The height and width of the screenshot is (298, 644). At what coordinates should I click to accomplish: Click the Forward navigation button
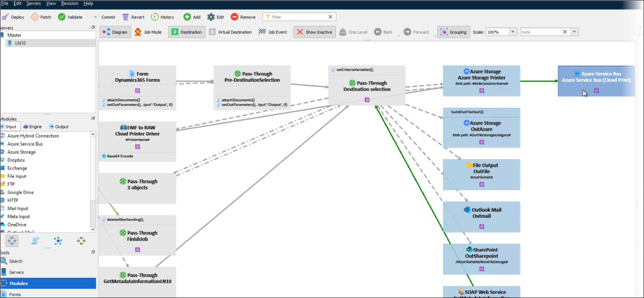tap(416, 32)
